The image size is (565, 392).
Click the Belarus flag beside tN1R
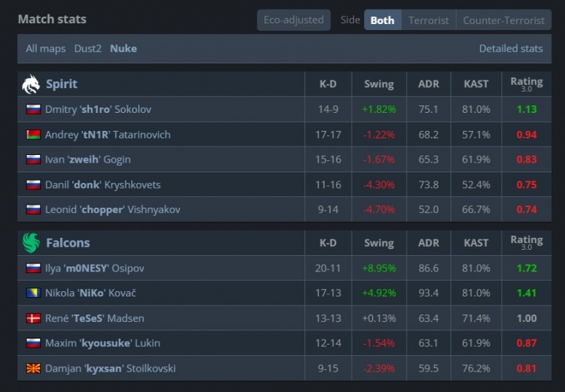point(32,135)
